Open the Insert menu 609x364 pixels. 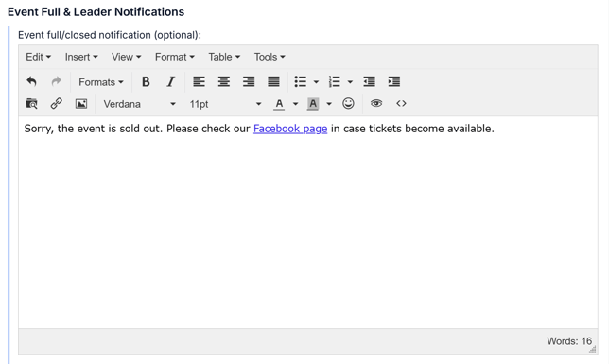[81, 57]
